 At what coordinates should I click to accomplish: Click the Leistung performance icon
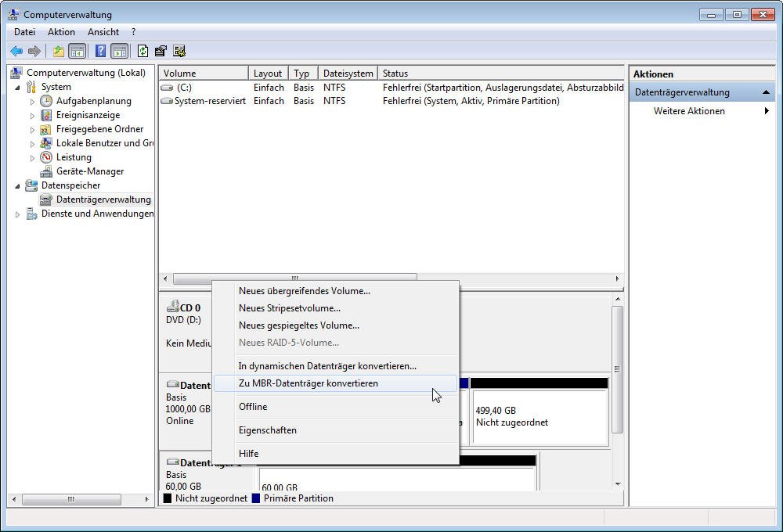click(46, 157)
